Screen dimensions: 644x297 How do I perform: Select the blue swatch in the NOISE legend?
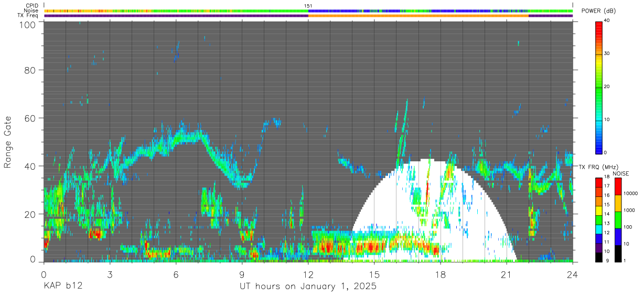point(618,237)
